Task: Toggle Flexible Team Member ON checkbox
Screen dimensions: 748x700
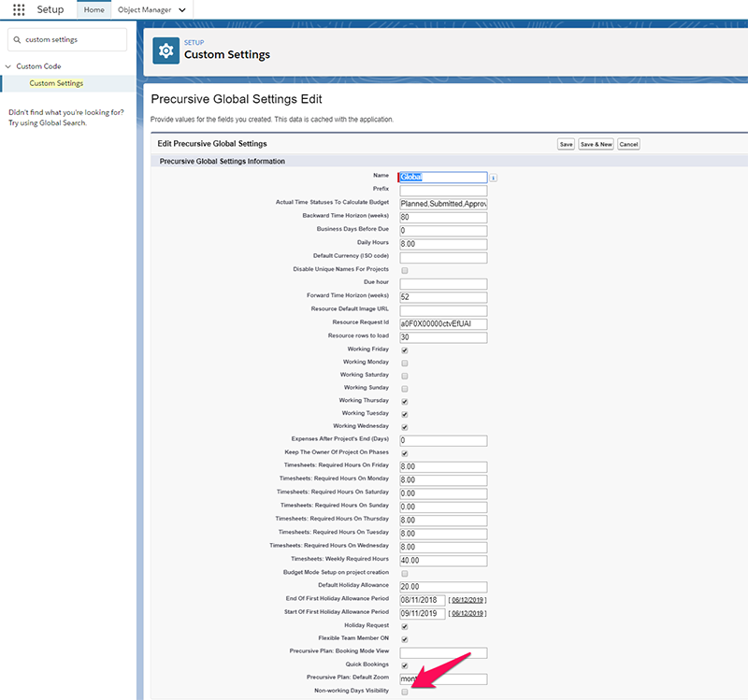Action: pos(405,639)
